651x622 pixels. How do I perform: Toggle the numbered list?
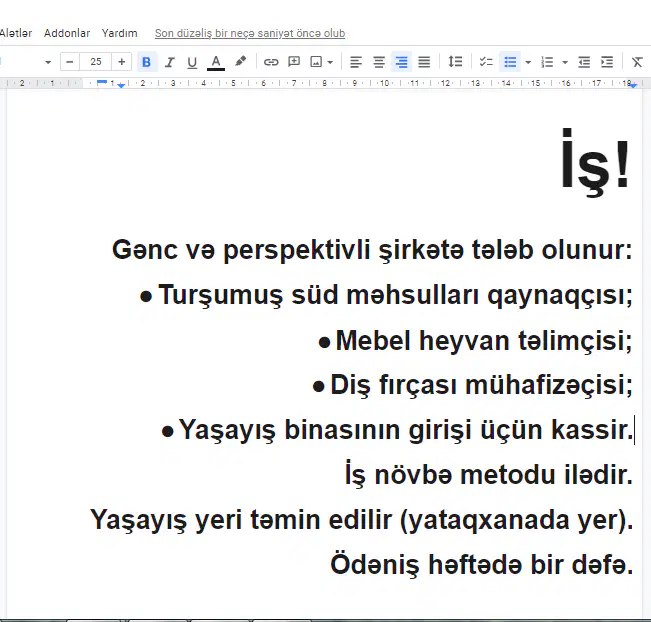click(547, 62)
